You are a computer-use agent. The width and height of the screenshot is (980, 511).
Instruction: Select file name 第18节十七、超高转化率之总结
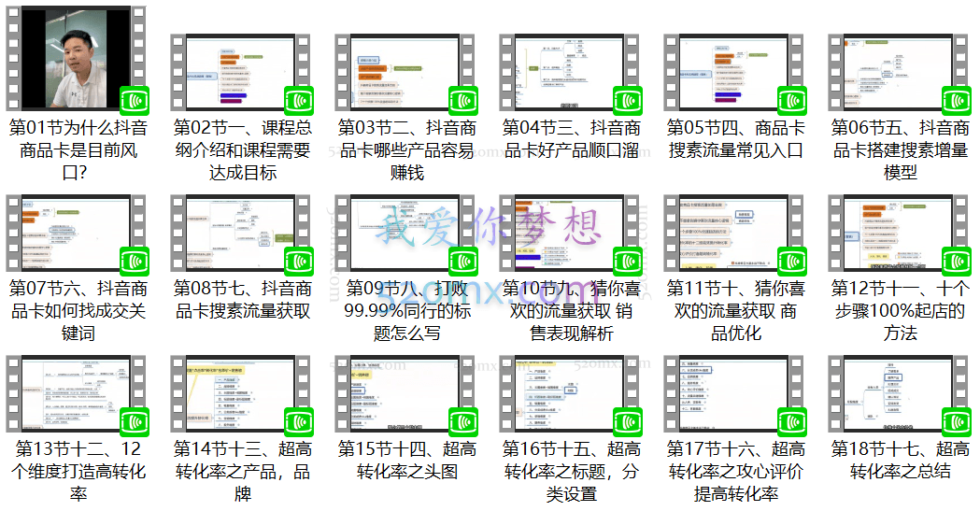pos(900,460)
